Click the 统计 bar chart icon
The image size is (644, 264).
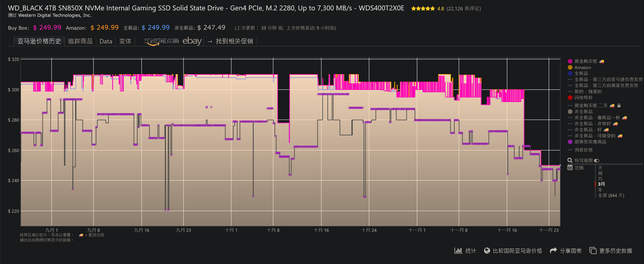[x=458, y=251]
